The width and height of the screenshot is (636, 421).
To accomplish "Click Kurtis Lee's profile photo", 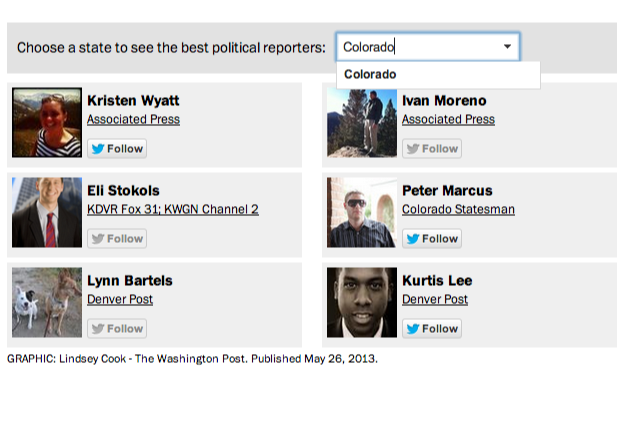I will pos(362,303).
